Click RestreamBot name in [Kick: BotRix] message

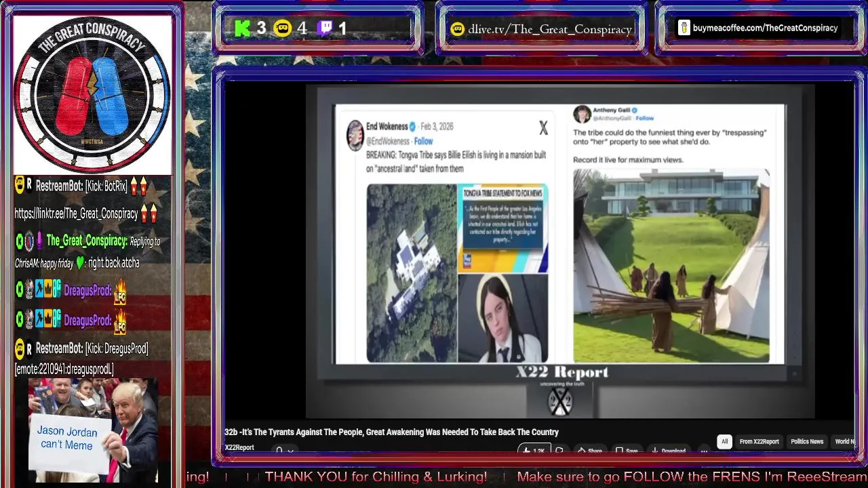(x=60, y=186)
